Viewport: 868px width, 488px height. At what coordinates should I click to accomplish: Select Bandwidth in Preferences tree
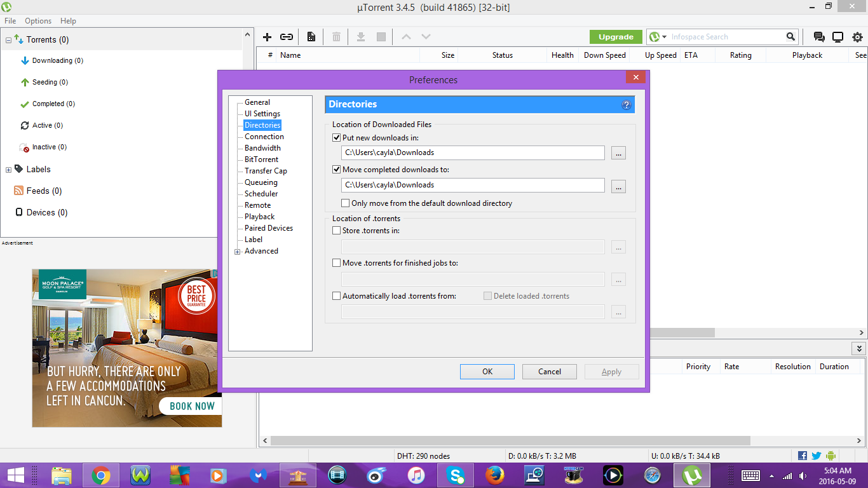point(262,148)
